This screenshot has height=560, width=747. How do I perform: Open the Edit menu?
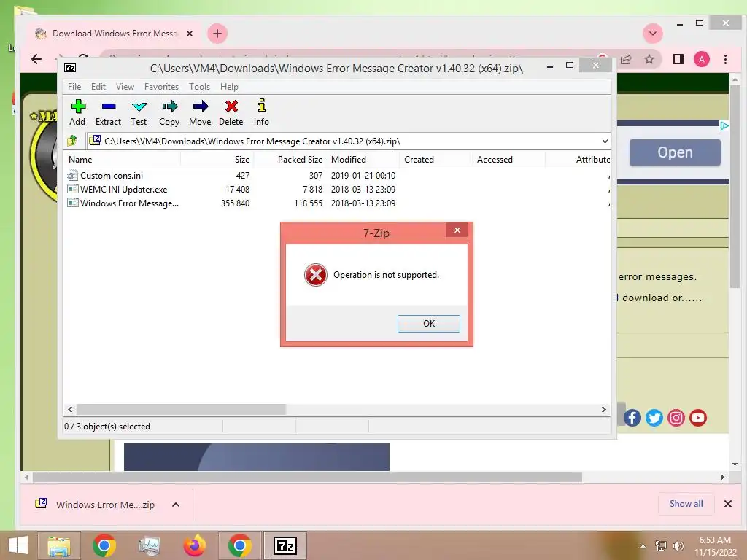pyautogui.click(x=98, y=87)
